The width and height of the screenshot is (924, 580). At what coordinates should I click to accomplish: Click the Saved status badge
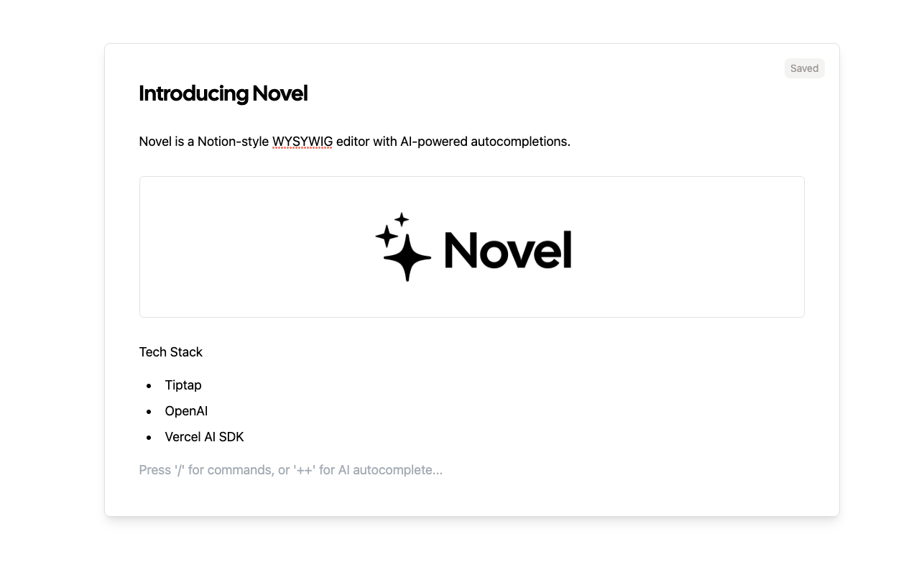pos(804,68)
